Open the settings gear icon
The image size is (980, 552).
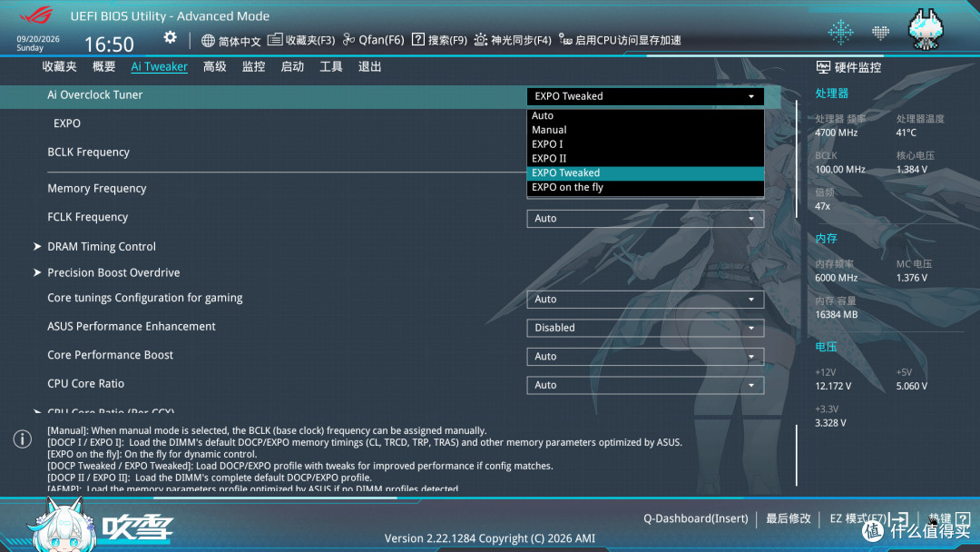(170, 37)
